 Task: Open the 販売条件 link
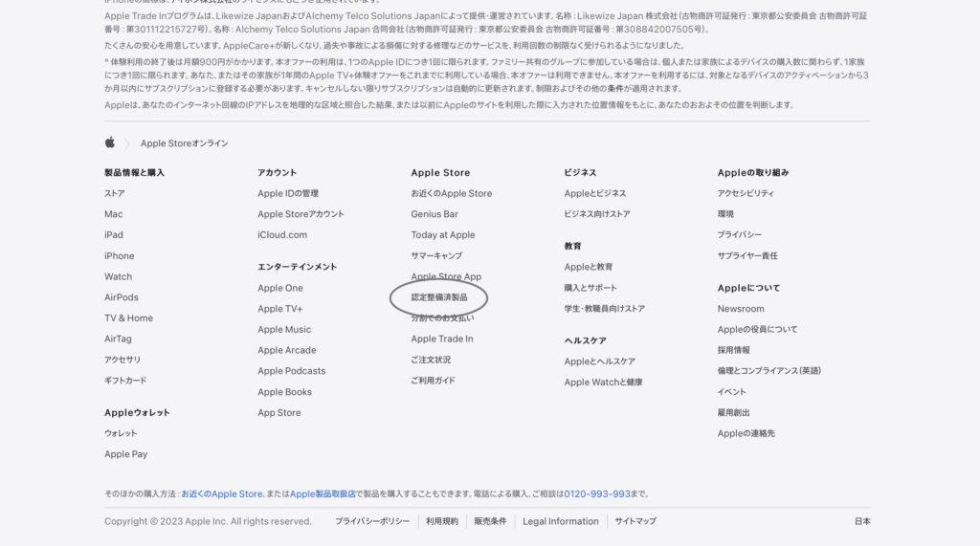click(x=491, y=521)
